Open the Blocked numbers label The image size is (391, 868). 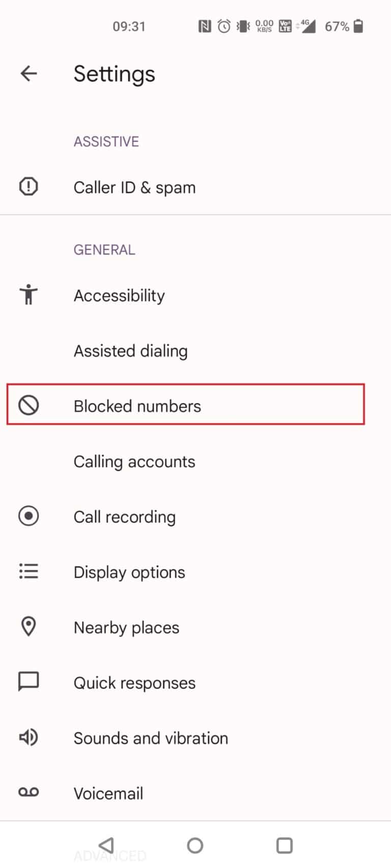(137, 406)
